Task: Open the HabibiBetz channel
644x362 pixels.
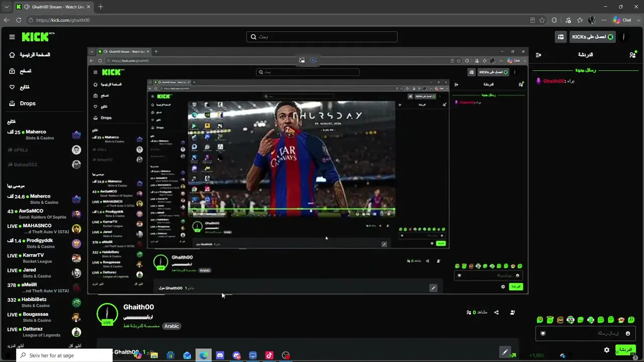Action: pos(44,302)
